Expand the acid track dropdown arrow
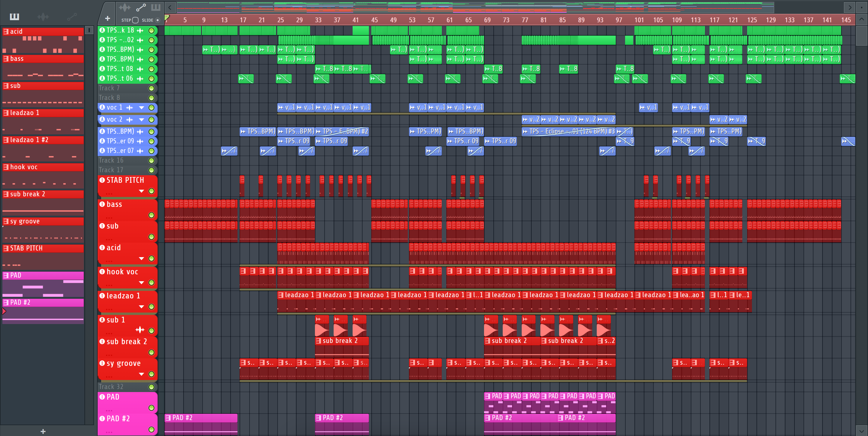This screenshot has height=436, width=868. [142, 259]
